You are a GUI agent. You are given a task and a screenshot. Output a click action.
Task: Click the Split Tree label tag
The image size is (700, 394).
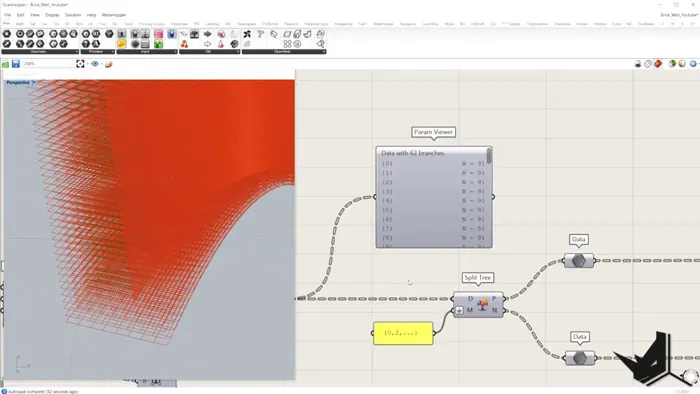478,278
